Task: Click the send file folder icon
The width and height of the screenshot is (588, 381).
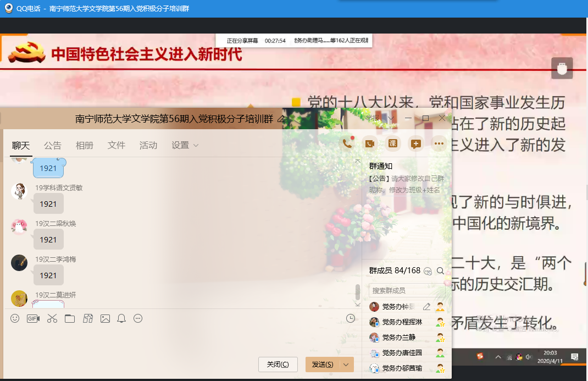Action: (x=70, y=318)
